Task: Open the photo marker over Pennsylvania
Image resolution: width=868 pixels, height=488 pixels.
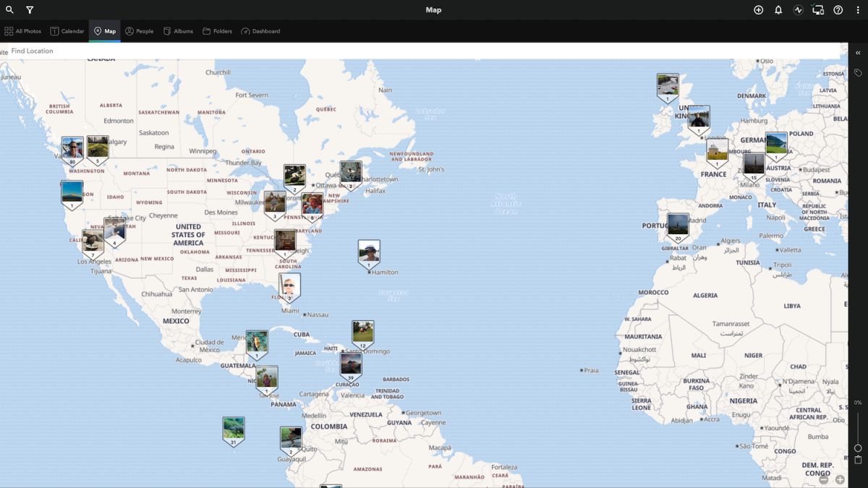Action: pos(312,207)
